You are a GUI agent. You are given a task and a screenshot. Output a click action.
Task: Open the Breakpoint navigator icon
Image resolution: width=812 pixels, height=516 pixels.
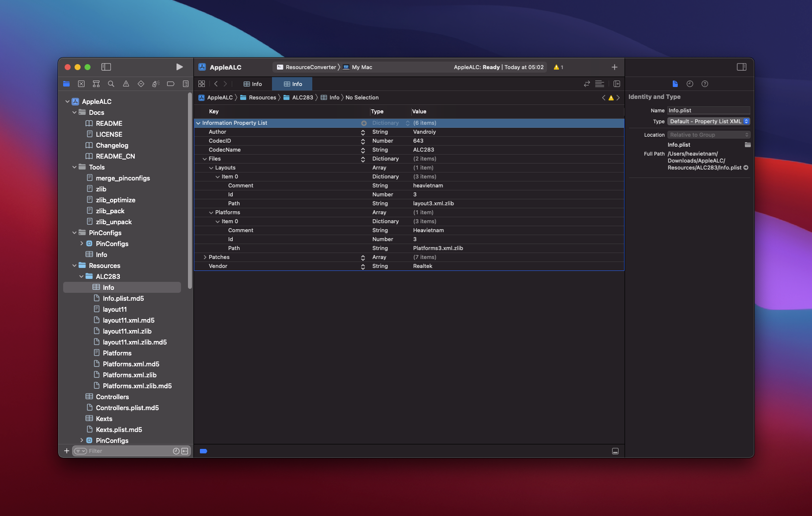pyautogui.click(x=171, y=84)
